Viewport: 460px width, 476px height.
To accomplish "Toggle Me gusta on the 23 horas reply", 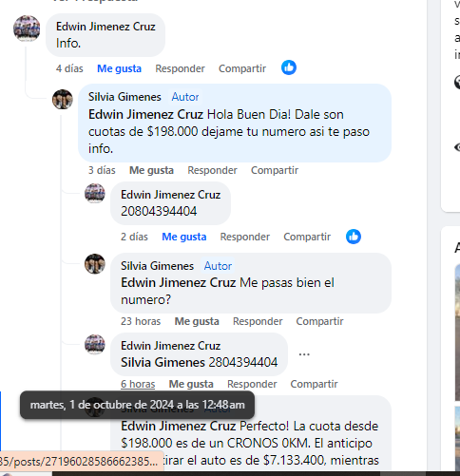I will pyautogui.click(x=197, y=321).
